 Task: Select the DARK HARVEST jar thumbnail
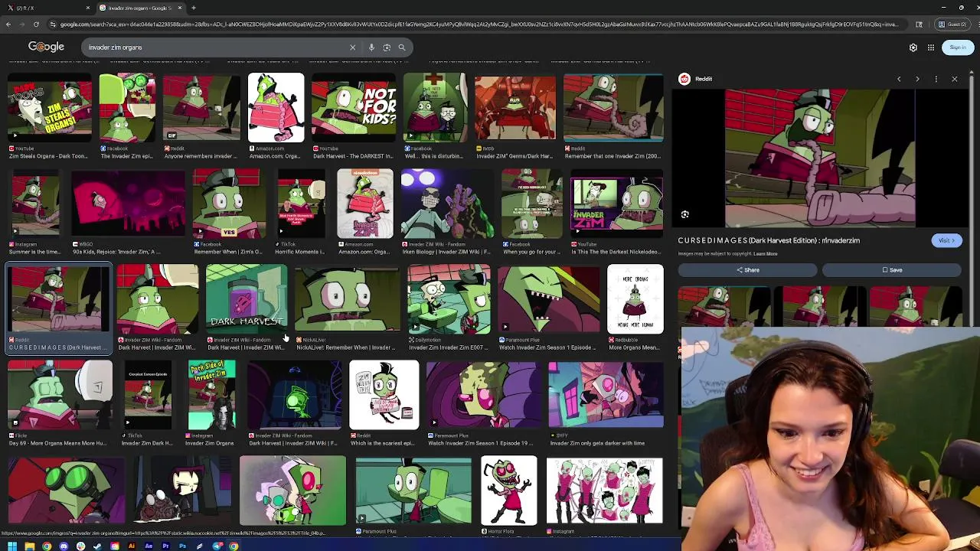[x=246, y=298]
